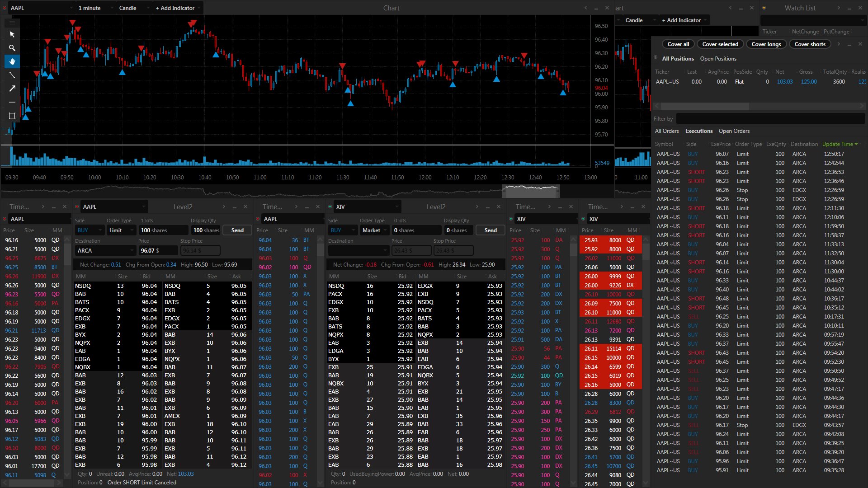868x488 pixels.
Task: Select the rectangle/box tool in toolbar
Action: [11, 116]
